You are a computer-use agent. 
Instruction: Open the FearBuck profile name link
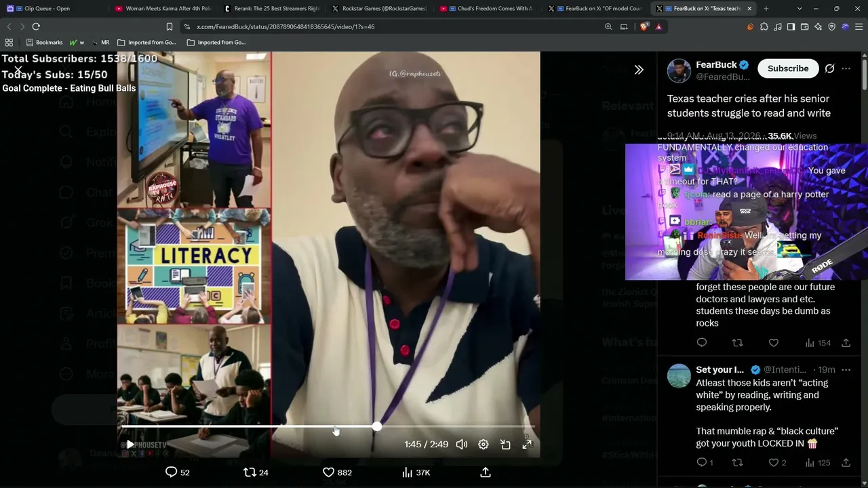pos(716,64)
